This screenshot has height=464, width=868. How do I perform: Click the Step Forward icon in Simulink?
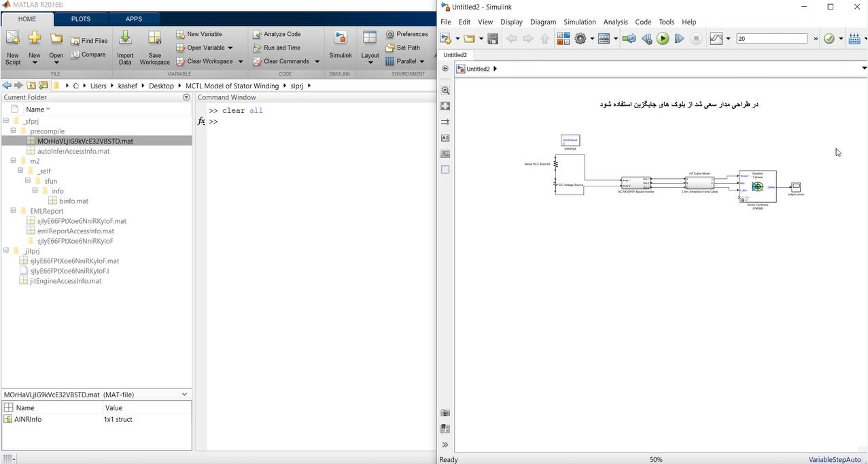pos(679,39)
